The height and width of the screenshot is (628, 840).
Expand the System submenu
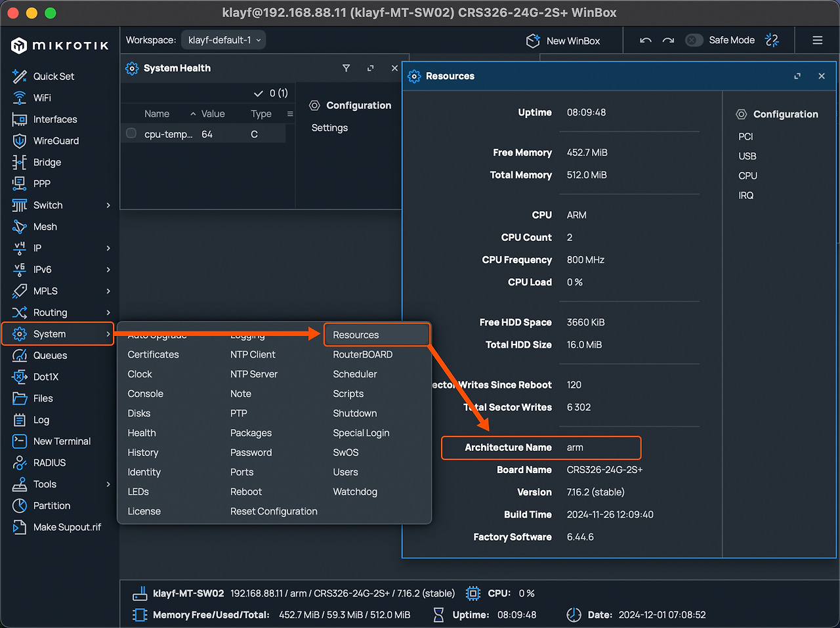click(108, 334)
